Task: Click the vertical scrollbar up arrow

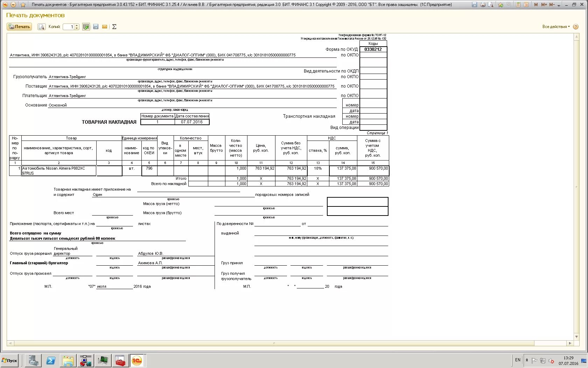Action: [576, 36]
